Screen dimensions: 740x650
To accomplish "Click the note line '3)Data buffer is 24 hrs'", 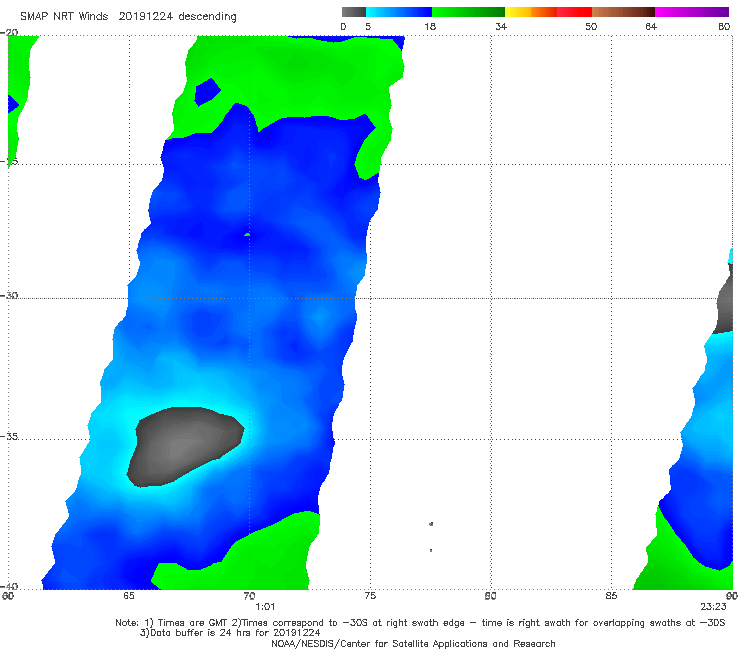I will pyautogui.click(x=230, y=633).
